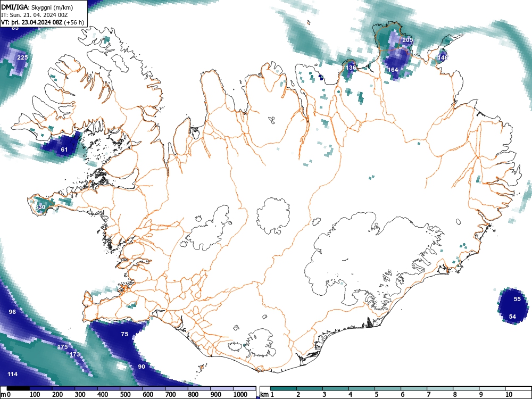Click the visibility value 61 over Breiðafjörður
The image size is (532, 399).
click(64, 149)
